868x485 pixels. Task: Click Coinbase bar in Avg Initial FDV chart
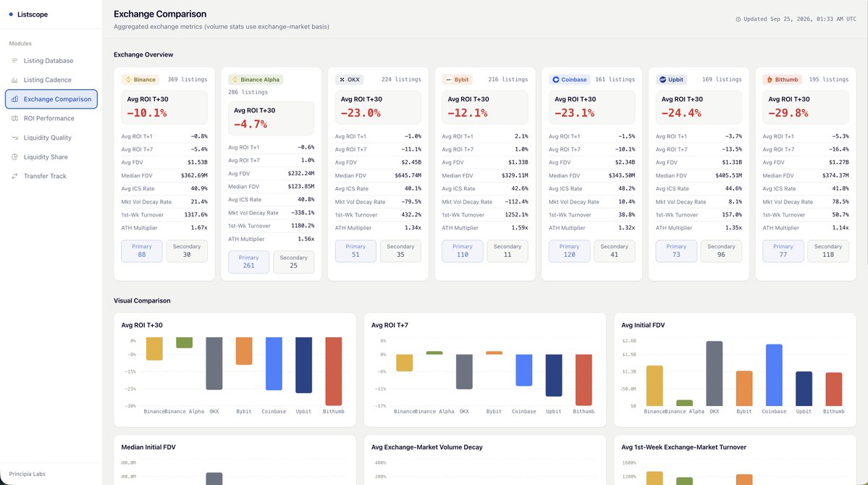tap(774, 376)
